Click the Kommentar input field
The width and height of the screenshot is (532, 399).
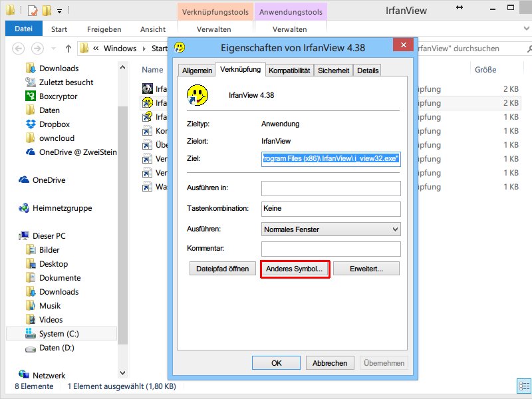coord(331,249)
